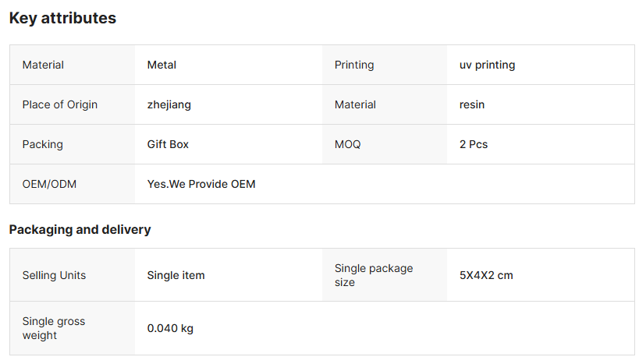Select the 2 Pcs value

pos(474,145)
